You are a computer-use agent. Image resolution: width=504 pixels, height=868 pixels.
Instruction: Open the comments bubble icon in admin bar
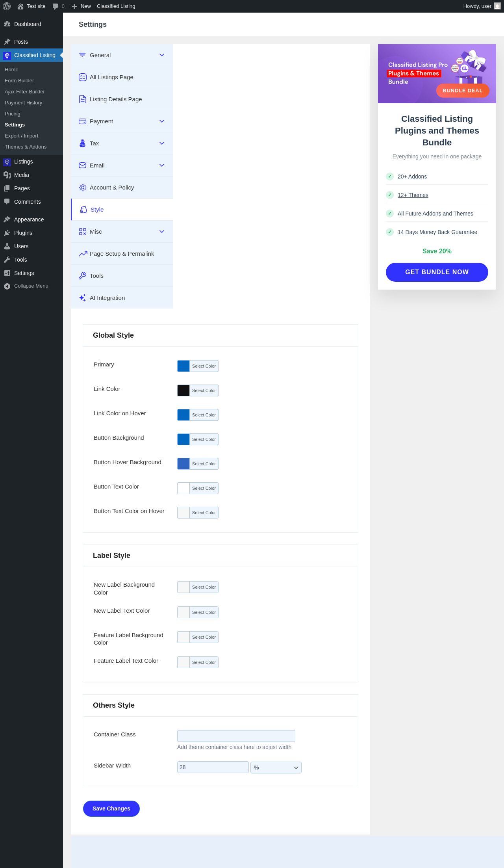click(x=55, y=6)
